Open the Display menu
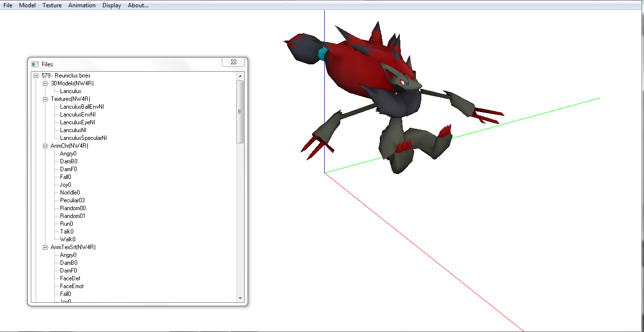Screen dimensions: 644x332 tap(112, 5)
